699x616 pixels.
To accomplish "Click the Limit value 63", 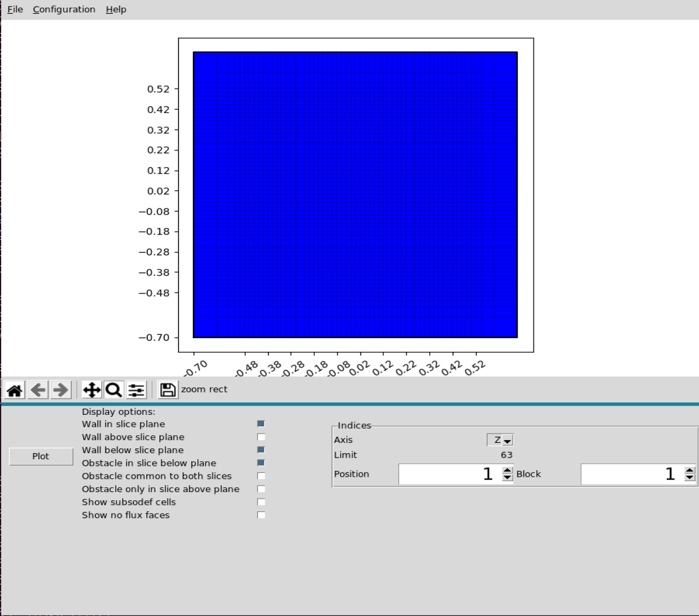I will coord(507,455).
